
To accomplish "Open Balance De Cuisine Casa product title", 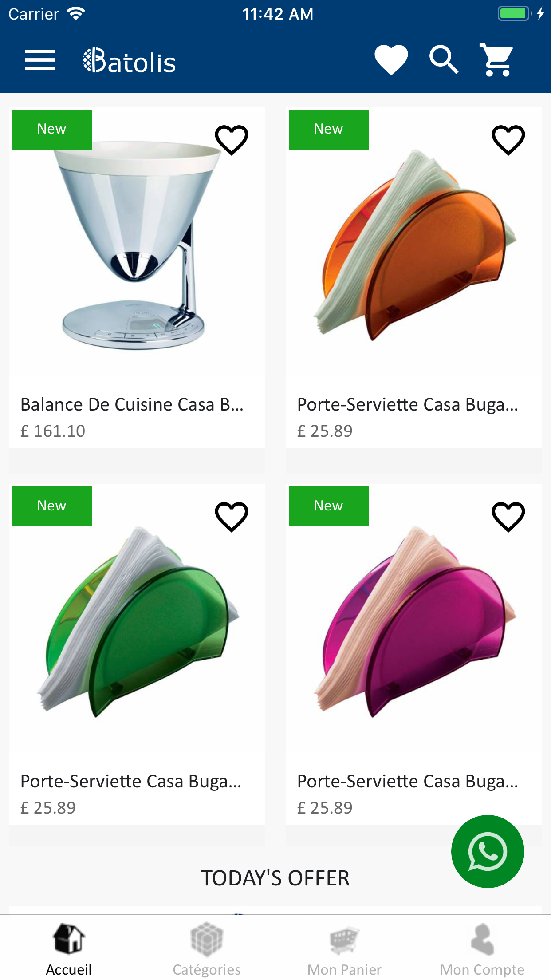I will 132,404.
